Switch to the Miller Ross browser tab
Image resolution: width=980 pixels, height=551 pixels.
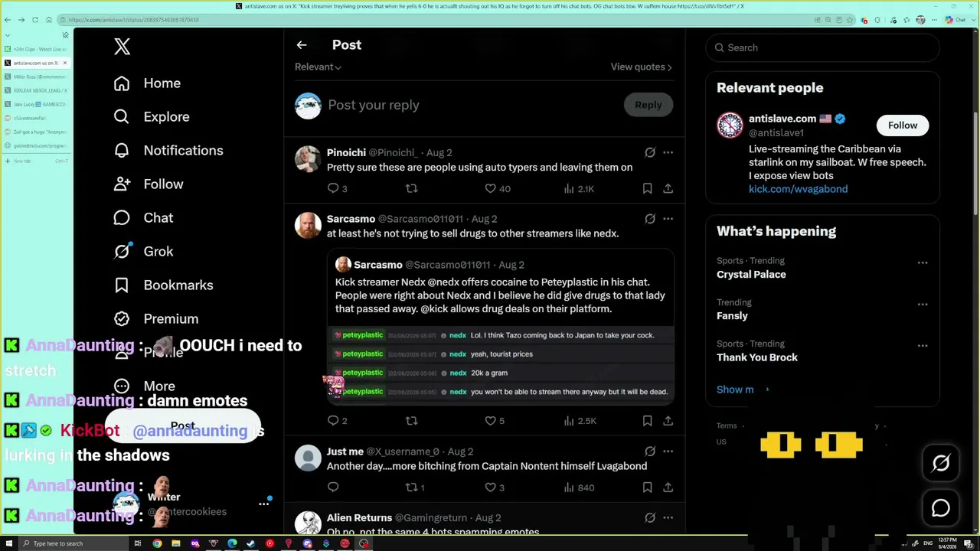(x=37, y=77)
